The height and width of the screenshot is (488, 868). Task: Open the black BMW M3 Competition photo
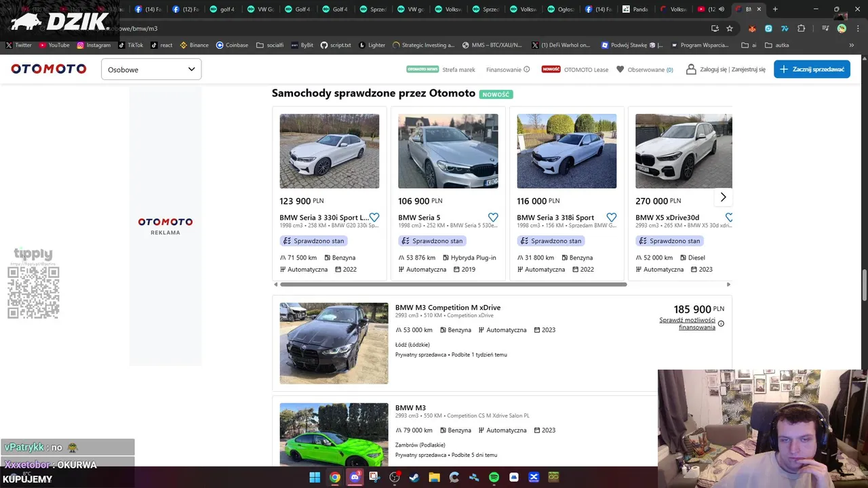tap(334, 343)
